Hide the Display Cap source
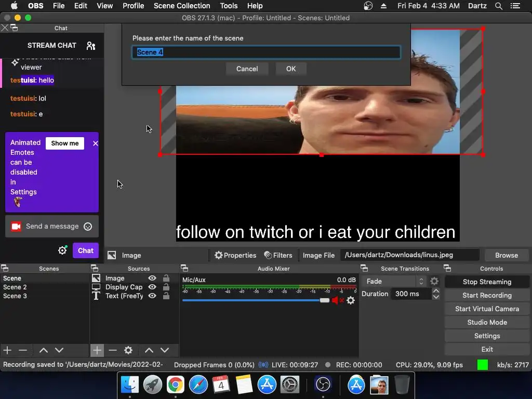This screenshot has height=399, width=532. point(152,287)
